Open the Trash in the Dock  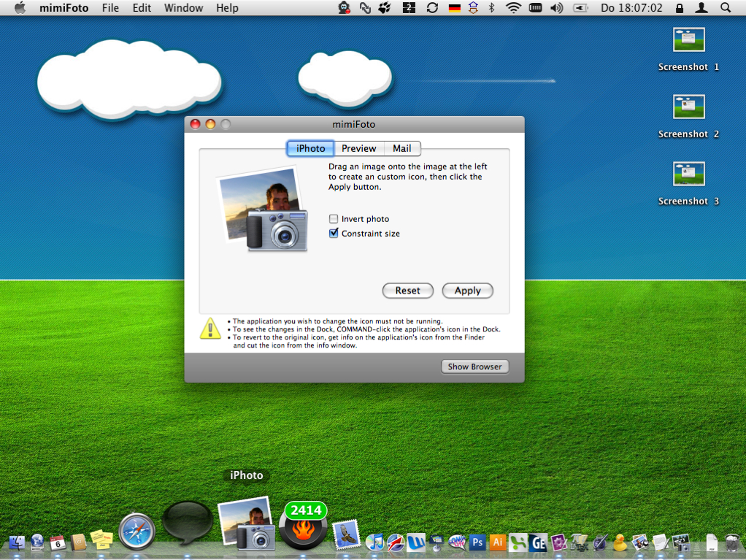pyautogui.click(x=732, y=542)
